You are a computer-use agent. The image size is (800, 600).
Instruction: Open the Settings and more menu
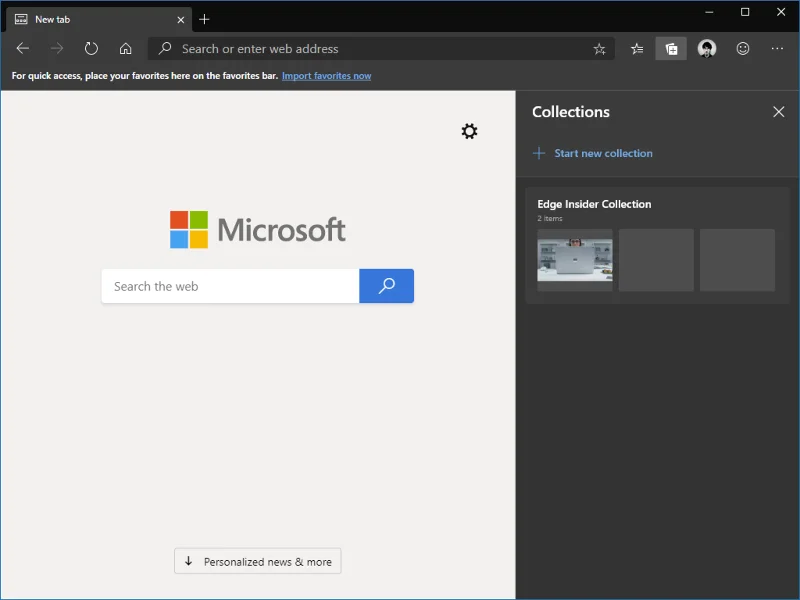tap(777, 48)
